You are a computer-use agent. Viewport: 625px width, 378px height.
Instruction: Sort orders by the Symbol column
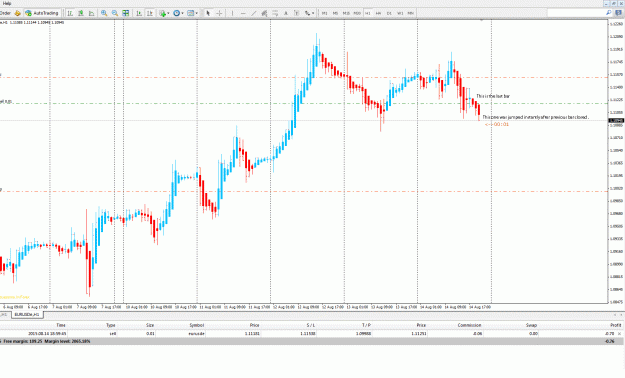point(197,325)
